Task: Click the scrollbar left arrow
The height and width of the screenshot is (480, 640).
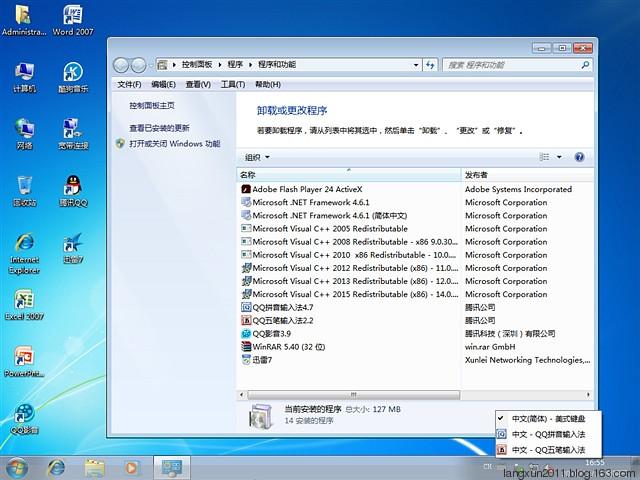Action: [x=242, y=395]
